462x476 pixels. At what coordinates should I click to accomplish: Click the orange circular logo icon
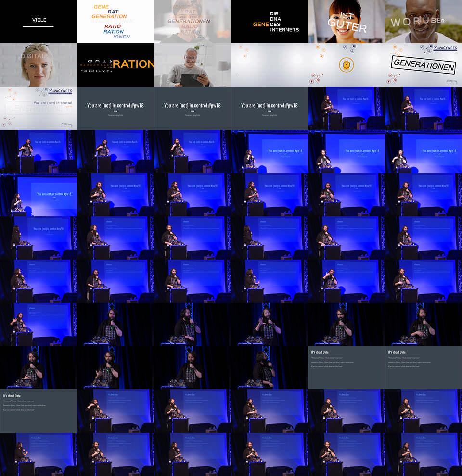pos(346,64)
